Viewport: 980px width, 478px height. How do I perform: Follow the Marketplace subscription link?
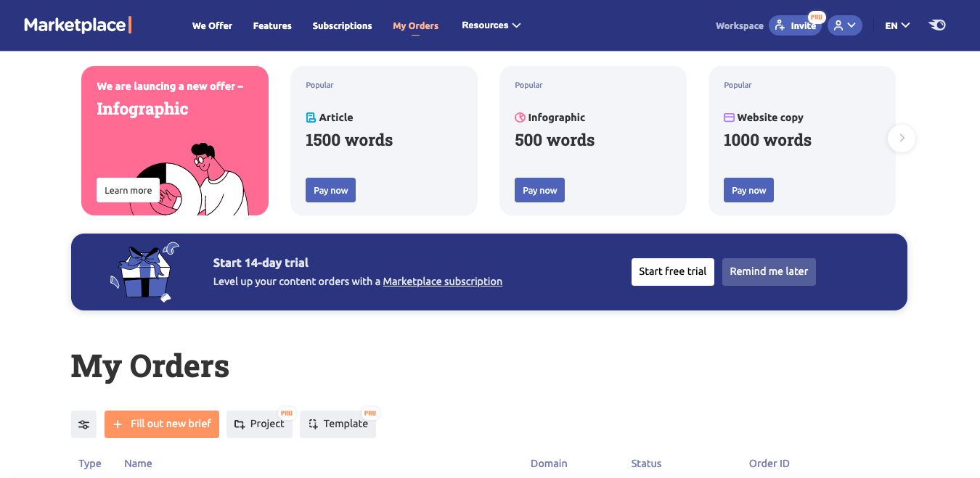(x=442, y=281)
